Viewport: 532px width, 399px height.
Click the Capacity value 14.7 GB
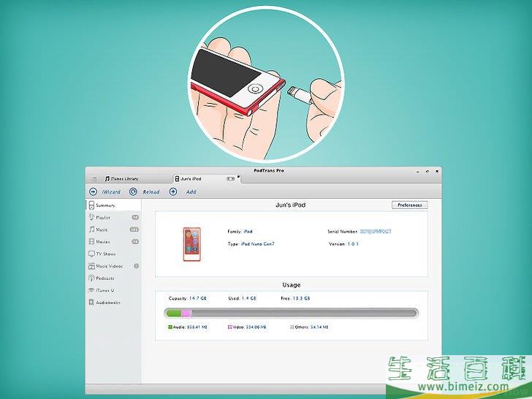tap(198, 299)
